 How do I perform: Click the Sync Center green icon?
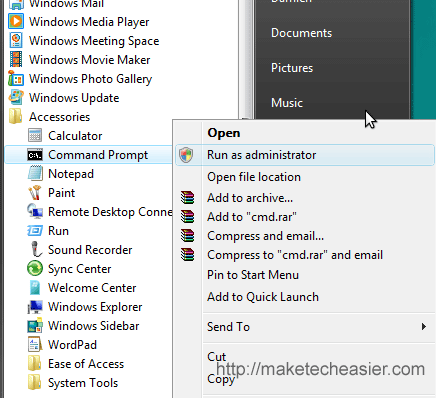pos(35,268)
